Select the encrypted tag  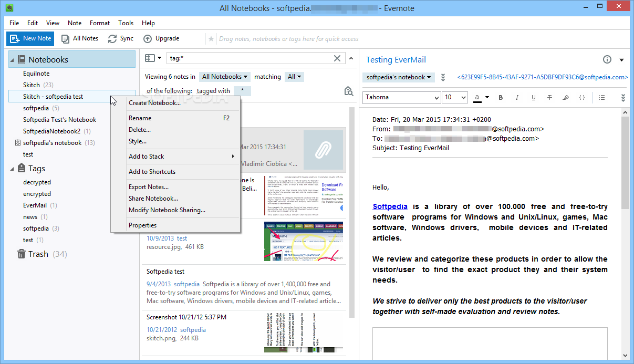click(37, 194)
